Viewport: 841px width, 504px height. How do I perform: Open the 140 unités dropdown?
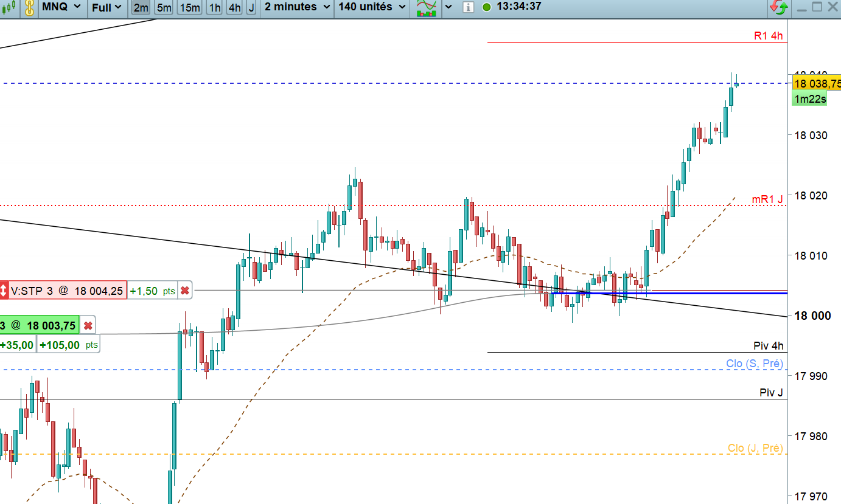(373, 7)
